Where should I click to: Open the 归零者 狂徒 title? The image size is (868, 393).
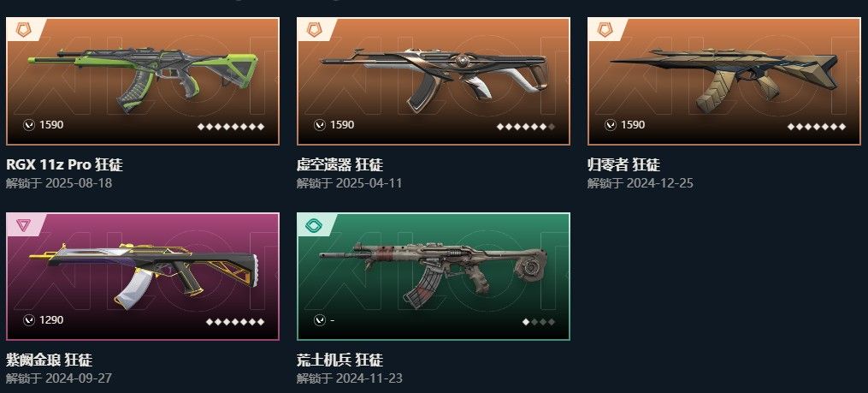point(623,164)
